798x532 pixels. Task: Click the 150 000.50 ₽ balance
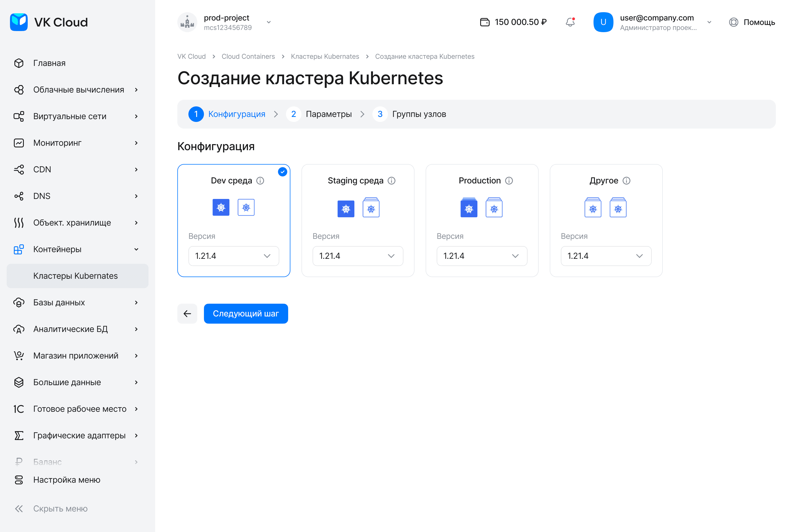[520, 22]
